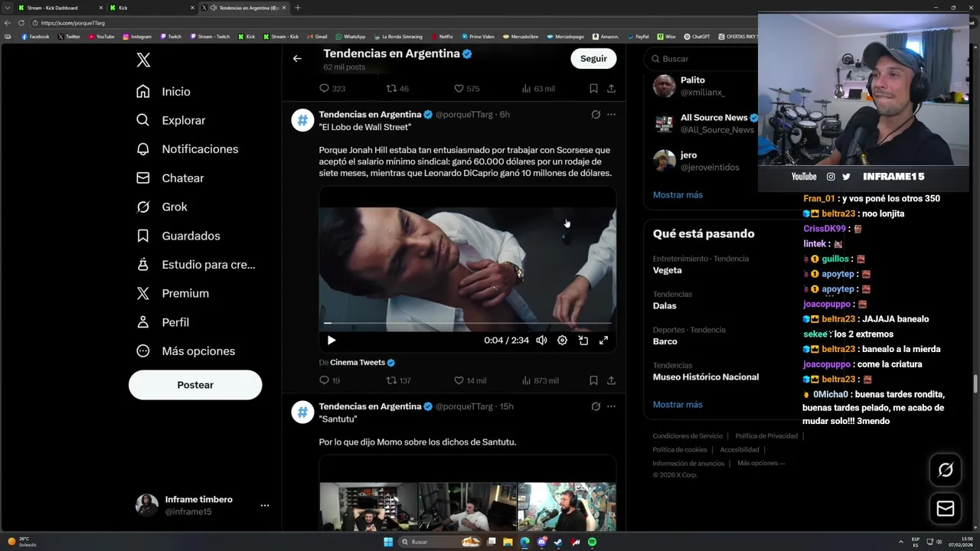Open the Netflix bookmark
Image resolution: width=980 pixels, height=551 pixels.
click(442, 37)
